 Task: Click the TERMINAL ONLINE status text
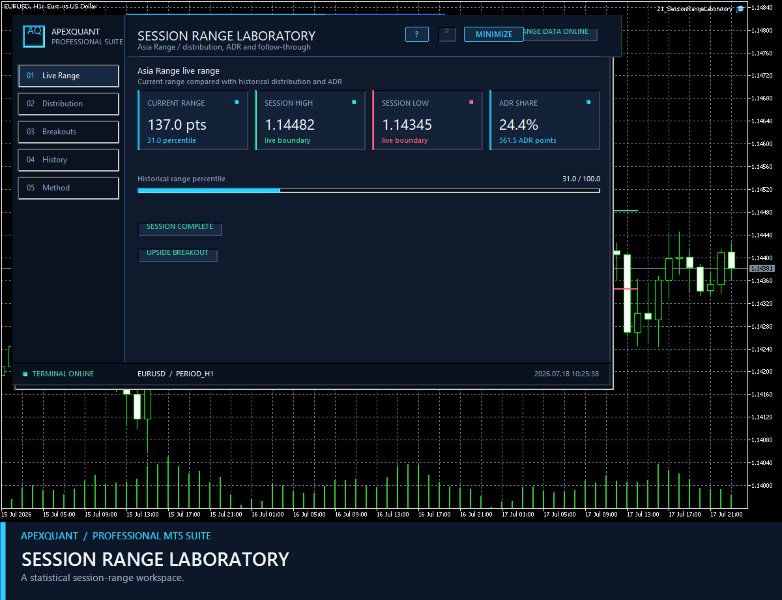pyautogui.click(x=63, y=374)
